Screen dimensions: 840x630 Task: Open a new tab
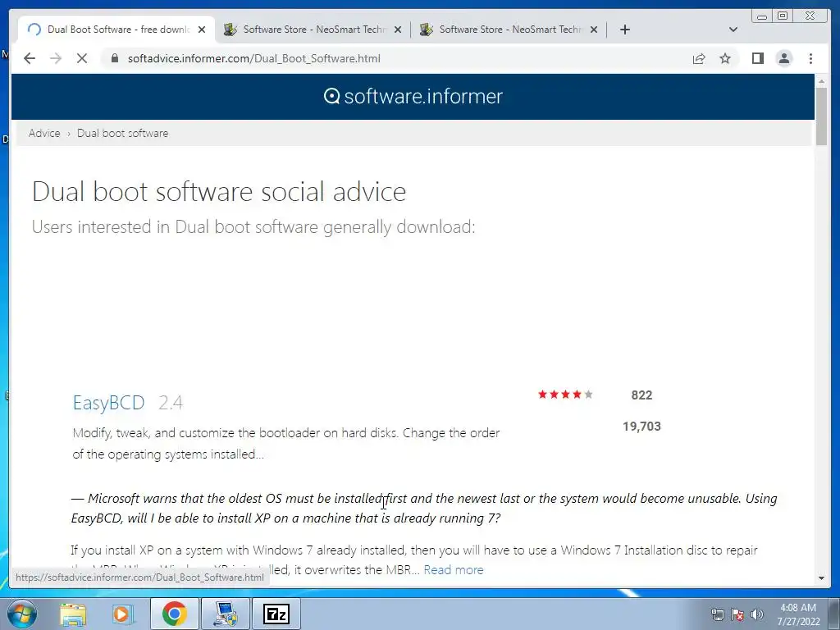pyautogui.click(x=624, y=30)
